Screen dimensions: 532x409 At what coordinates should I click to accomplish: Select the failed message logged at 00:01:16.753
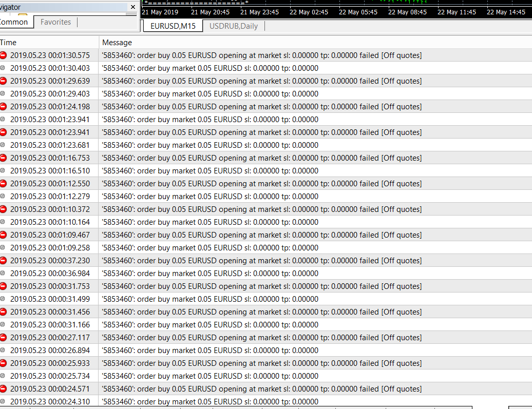pos(262,158)
